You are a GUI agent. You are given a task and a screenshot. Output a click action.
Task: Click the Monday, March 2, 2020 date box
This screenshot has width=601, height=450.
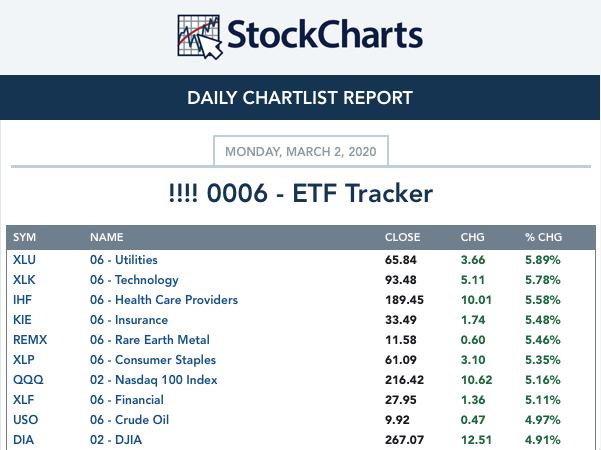pos(301,151)
